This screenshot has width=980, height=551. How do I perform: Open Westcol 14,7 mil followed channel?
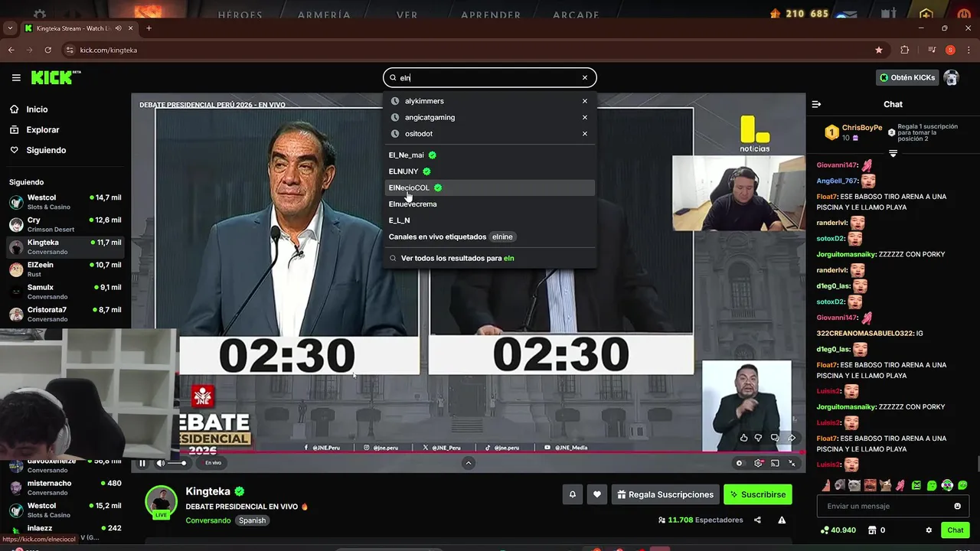click(x=65, y=202)
